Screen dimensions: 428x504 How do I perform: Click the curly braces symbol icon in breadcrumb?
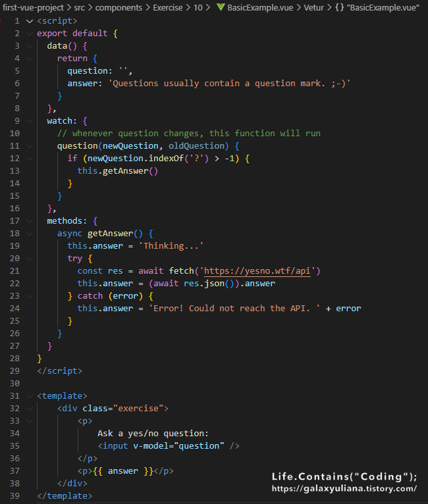click(340, 7)
